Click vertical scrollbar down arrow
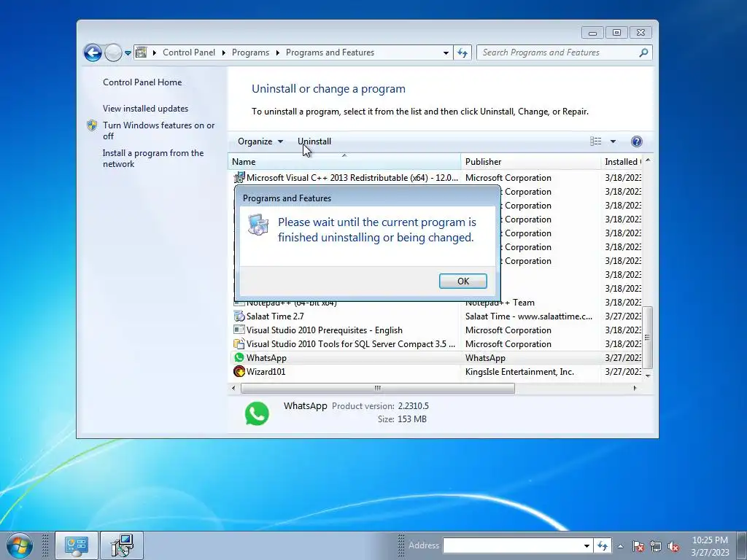747x560 pixels. 648,376
